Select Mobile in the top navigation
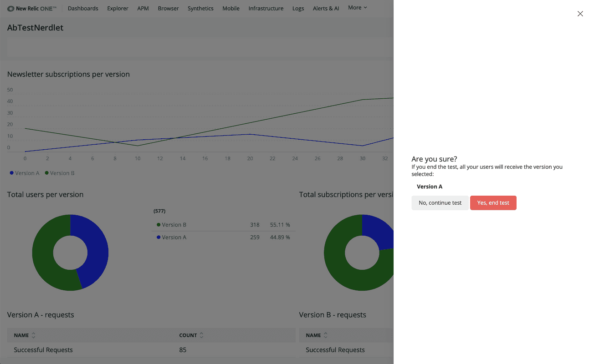This screenshot has width=594, height=364. [231, 8]
